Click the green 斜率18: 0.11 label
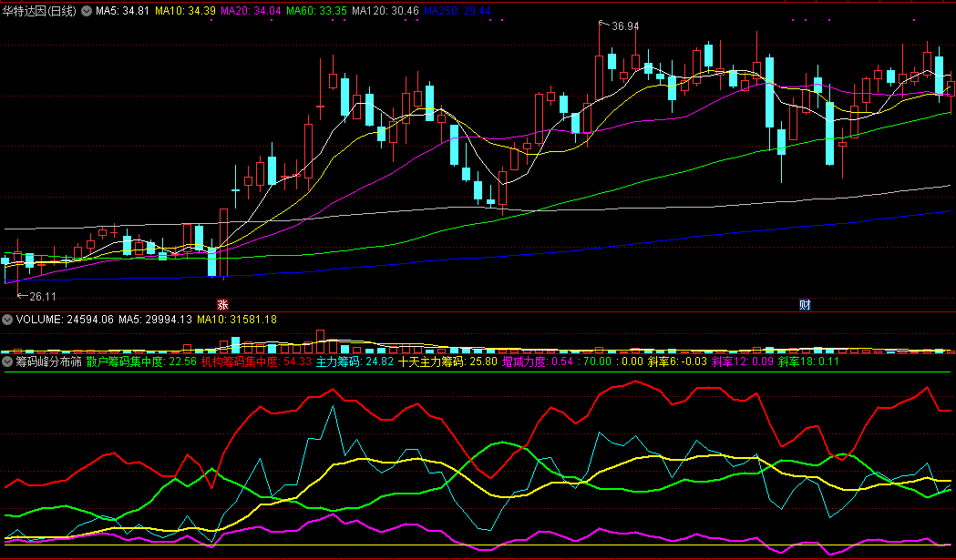 [808, 361]
